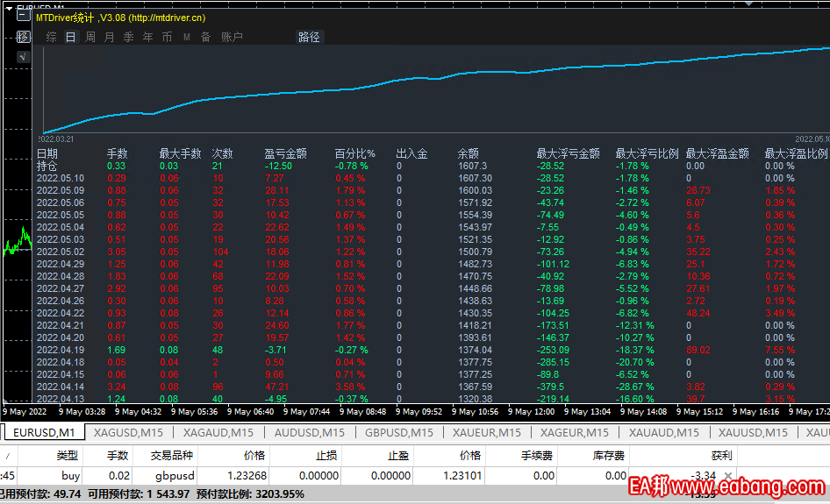Open the 币 symbol statistics tab
830x504 pixels.
[167, 37]
